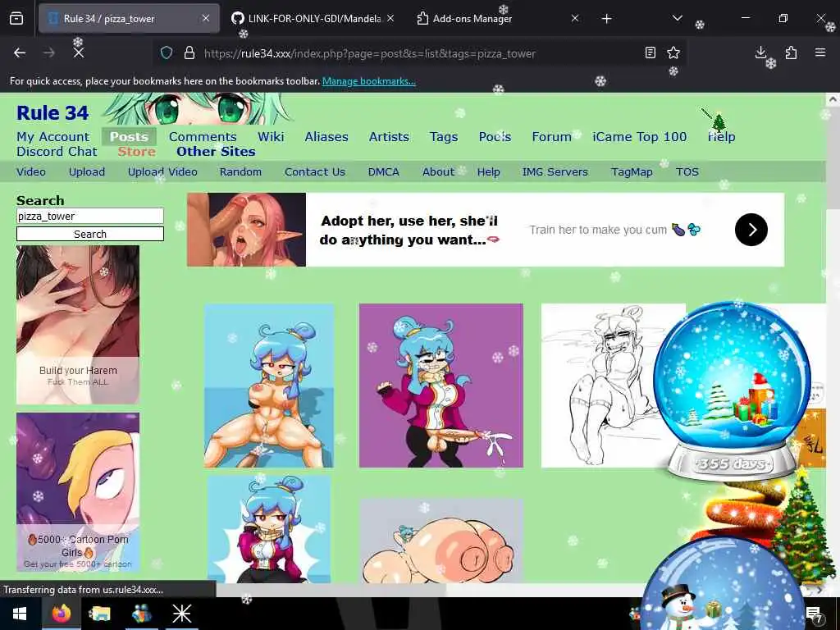Close the pizza_tower tab
Screen dimensions: 840x630
coord(206,18)
